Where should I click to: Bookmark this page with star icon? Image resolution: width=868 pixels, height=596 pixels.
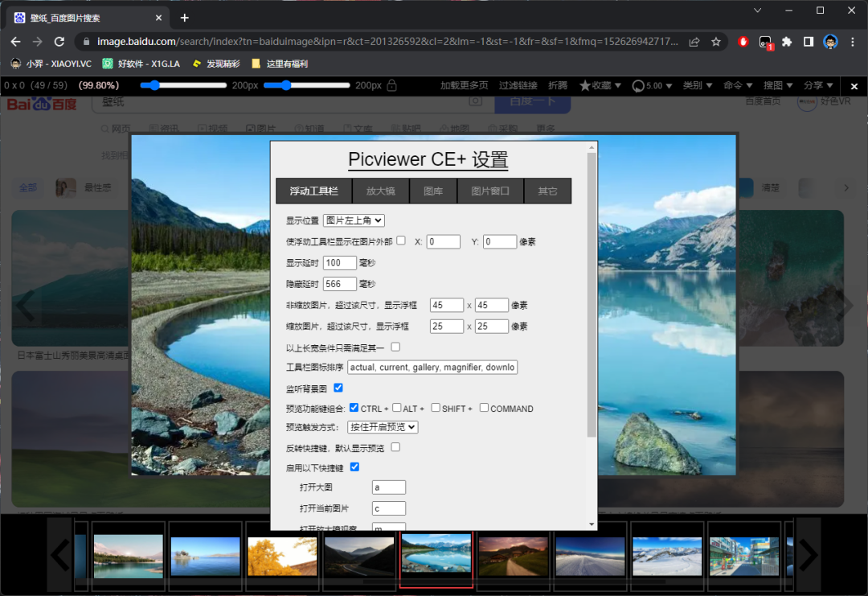tap(715, 42)
